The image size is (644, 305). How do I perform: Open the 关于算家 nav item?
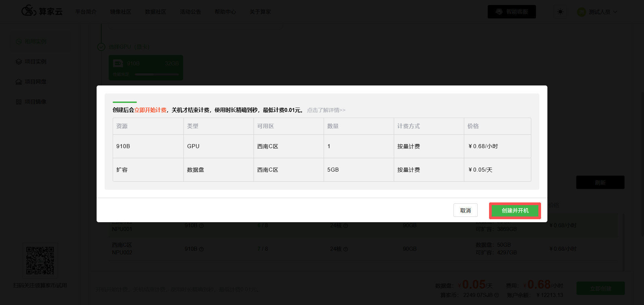tap(260, 12)
